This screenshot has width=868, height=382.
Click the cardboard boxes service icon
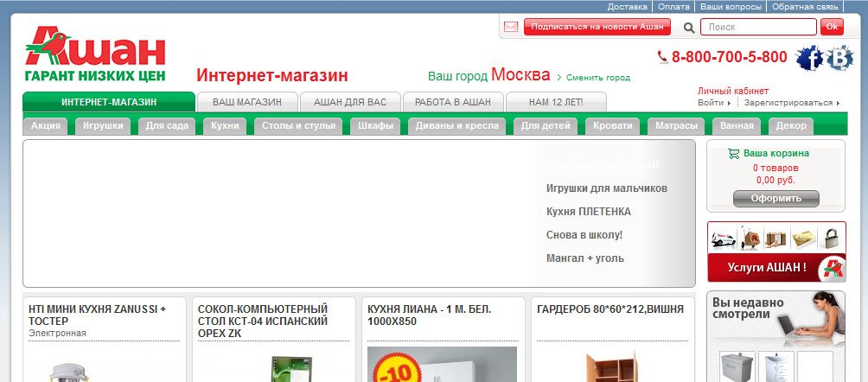[x=776, y=239]
